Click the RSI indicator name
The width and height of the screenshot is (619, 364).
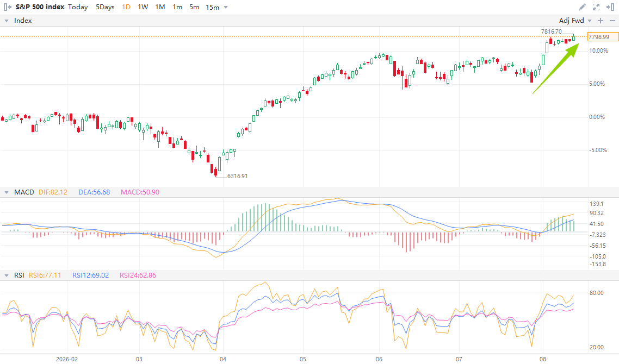pos(19,275)
